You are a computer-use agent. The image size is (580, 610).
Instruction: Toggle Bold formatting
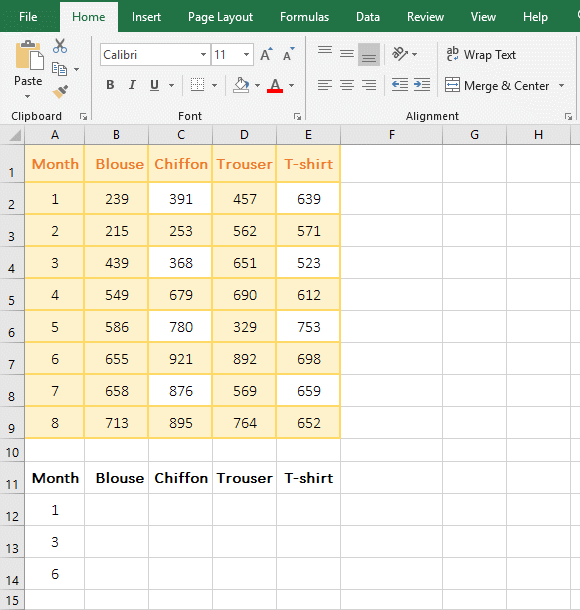[110, 85]
